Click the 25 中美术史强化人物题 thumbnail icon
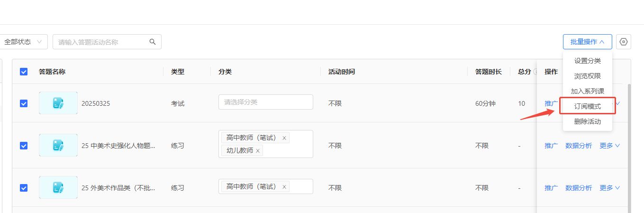 (x=58, y=145)
